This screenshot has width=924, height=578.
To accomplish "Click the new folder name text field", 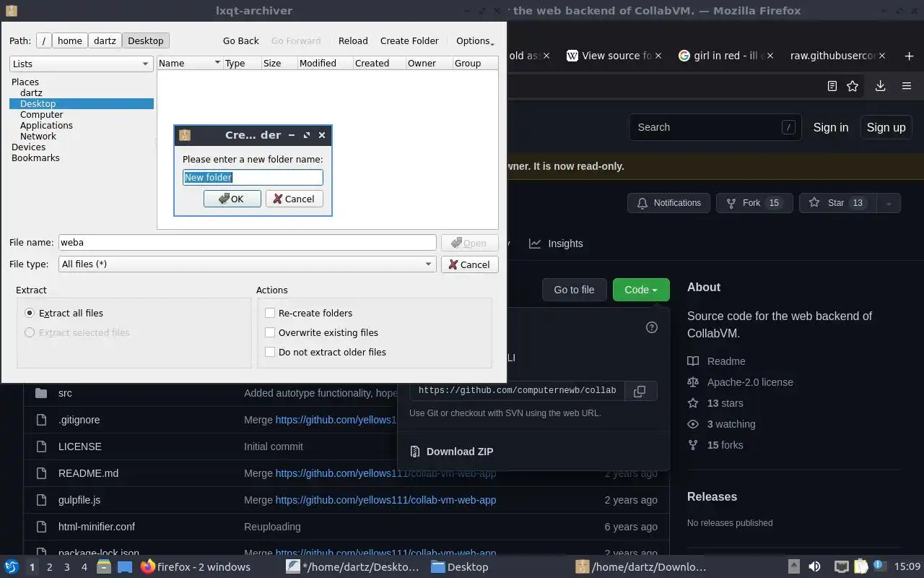I will point(253,177).
